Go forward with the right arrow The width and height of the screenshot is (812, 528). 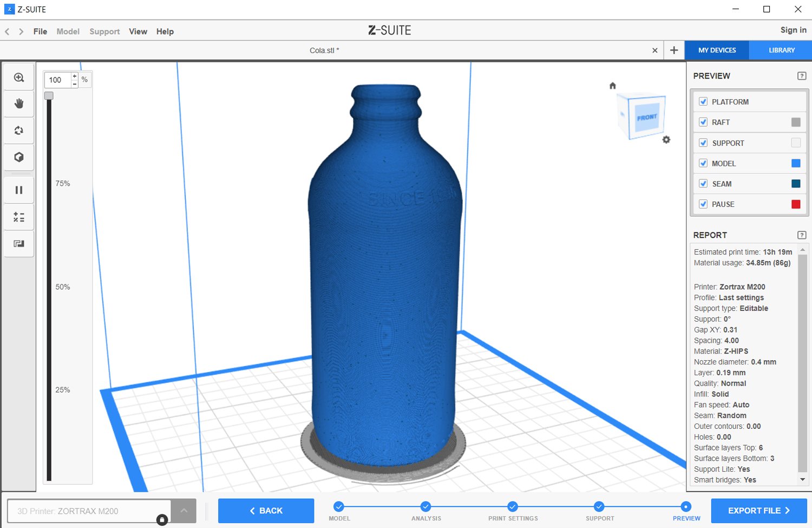[x=21, y=31]
